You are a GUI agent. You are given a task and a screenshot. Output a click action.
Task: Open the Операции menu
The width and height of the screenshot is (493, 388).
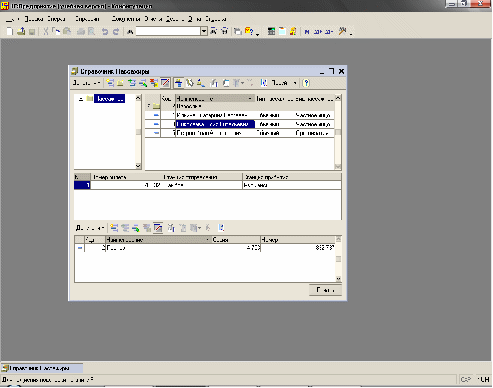(x=56, y=19)
